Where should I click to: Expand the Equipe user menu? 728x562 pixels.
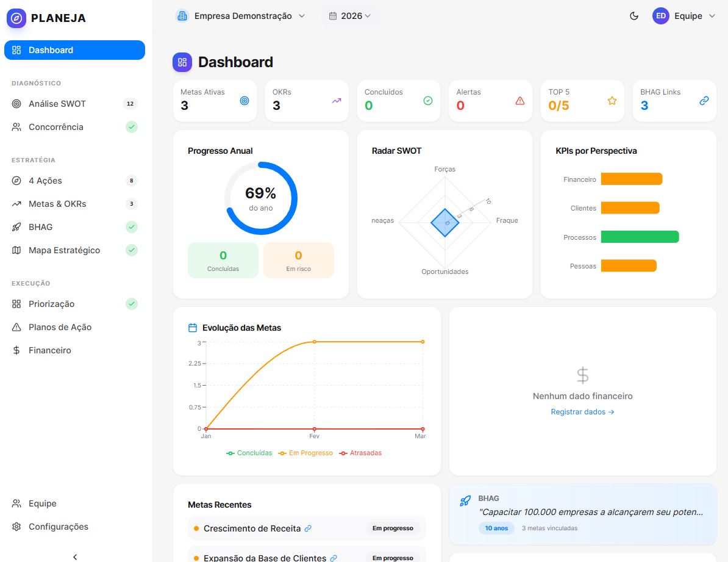point(684,16)
